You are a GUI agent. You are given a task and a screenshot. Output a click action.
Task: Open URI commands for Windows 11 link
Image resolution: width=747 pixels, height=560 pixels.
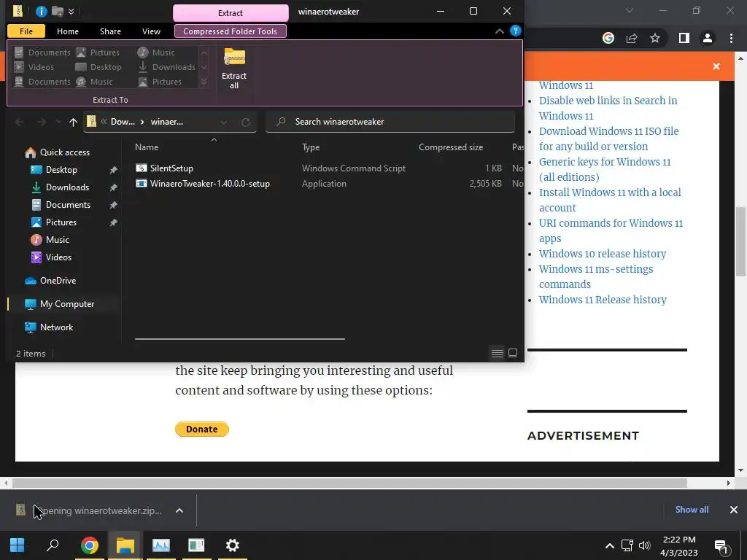(611, 230)
